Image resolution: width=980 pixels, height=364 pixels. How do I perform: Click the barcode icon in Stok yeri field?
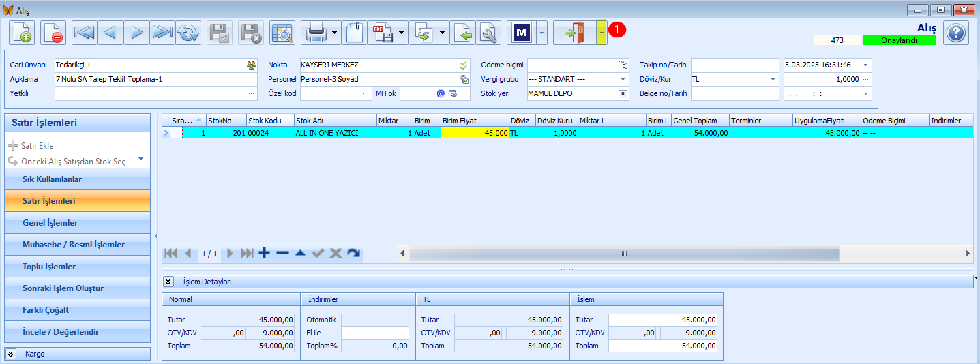click(x=623, y=93)
